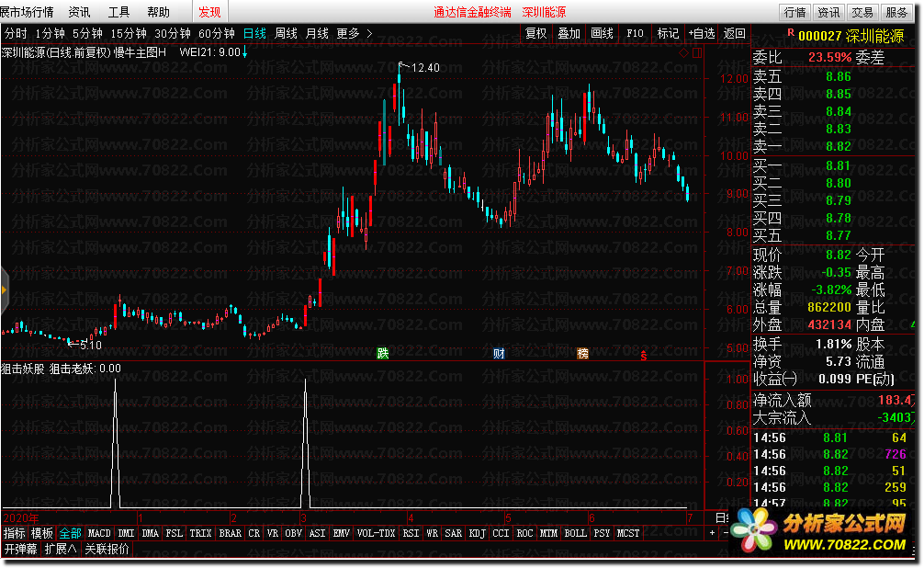Click the 服务 button at top right
The width and height of the screenshot is (924, 568).
click(896, 12)
